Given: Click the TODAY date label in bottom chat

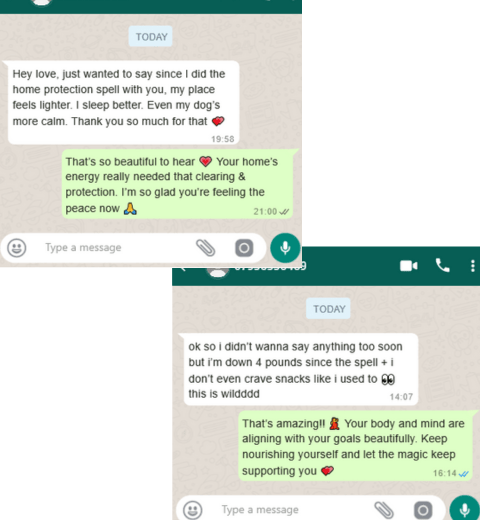Looking at the screenshot, I should 328,309.
